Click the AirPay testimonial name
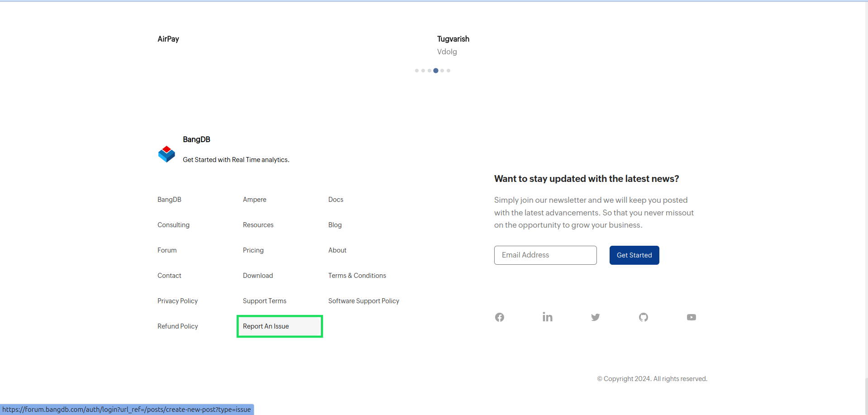Image resolution: width=868 pixels, height=415 pixels. pos(168,39)
